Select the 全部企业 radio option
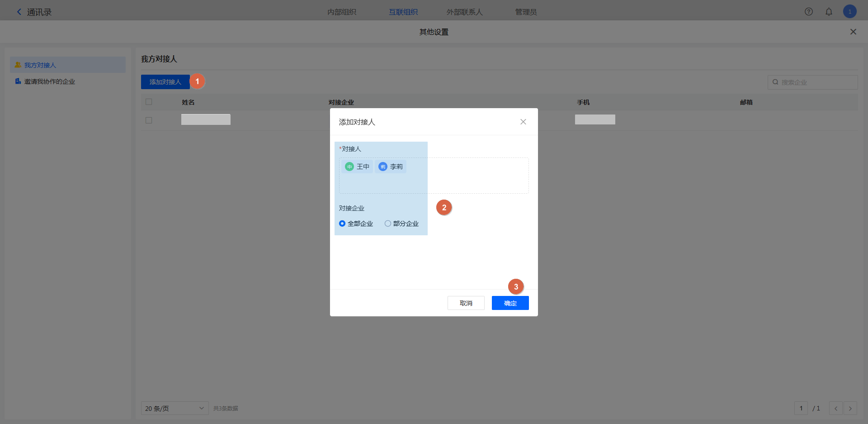 tap(342, 224)
